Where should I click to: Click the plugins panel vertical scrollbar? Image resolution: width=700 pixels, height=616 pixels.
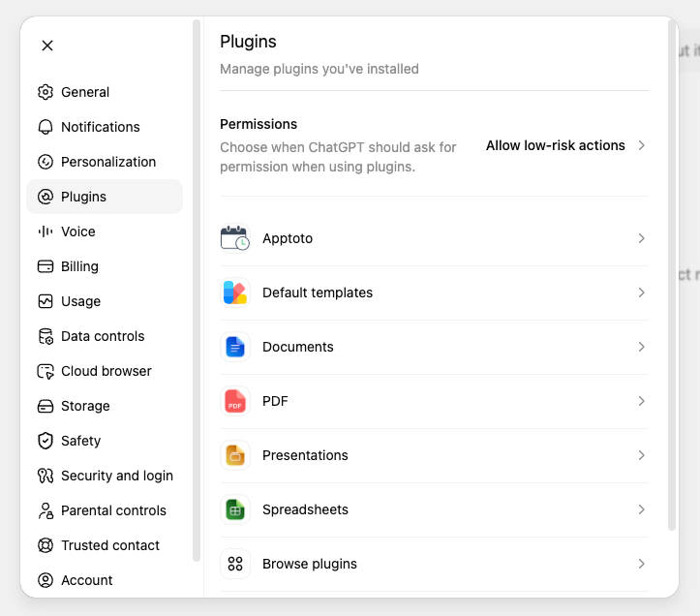coord(672,275)
